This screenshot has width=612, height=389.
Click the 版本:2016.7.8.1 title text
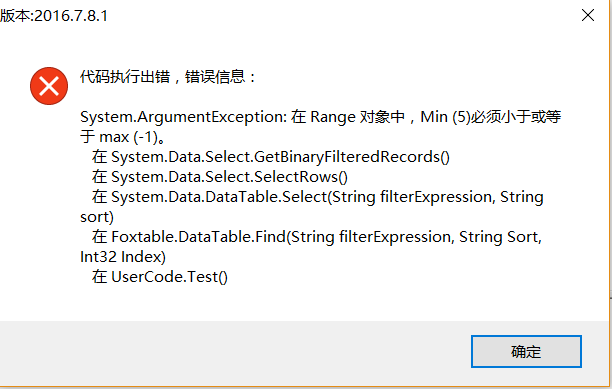click(54, 16)
